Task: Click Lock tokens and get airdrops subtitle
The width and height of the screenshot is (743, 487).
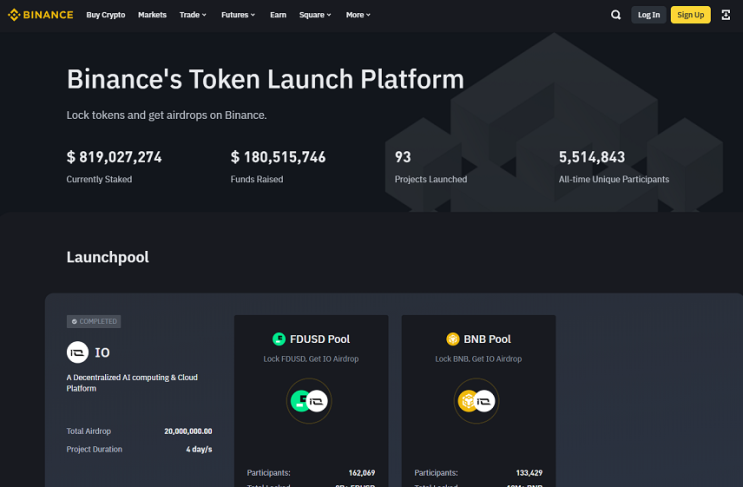Action: (166, 115)
